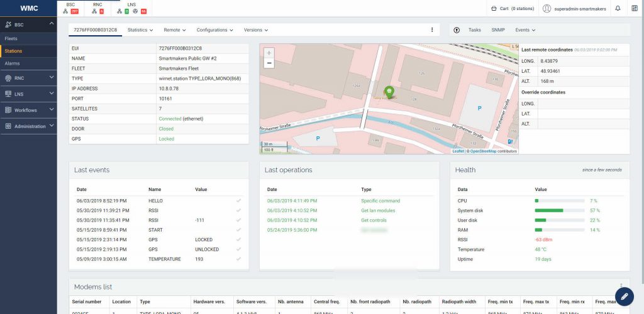Click the RAM usage progress bar
The height and width of the screenshot is (314, 644).
tap(560, 230)
